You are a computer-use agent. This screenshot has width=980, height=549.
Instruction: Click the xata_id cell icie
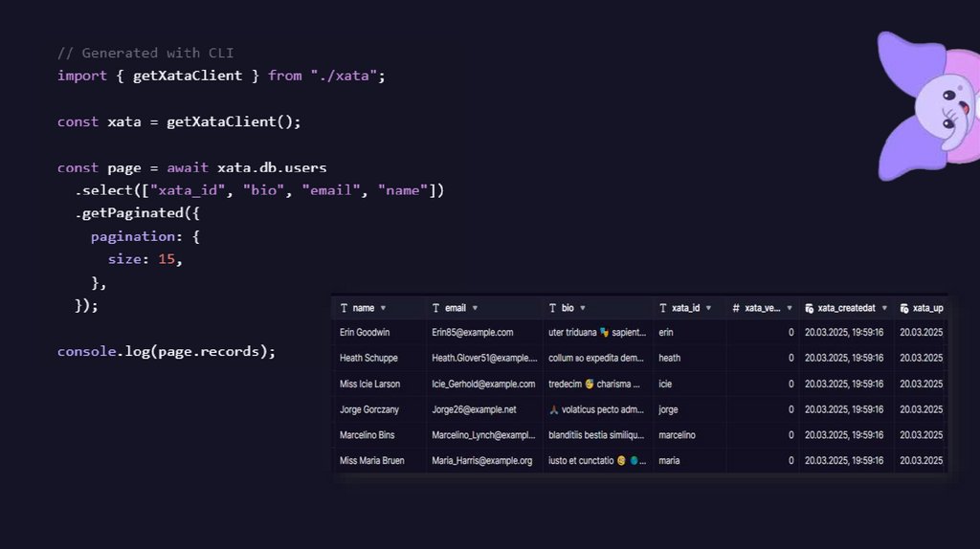click(665, 384)
